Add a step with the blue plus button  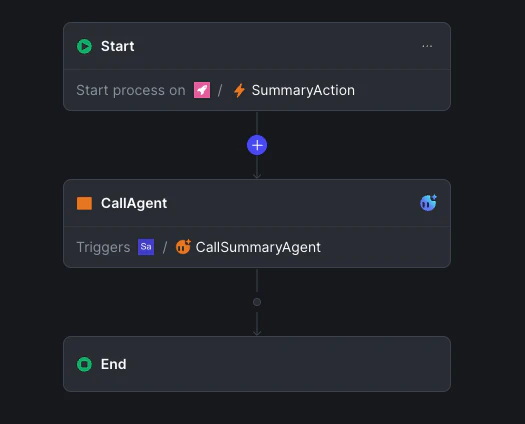(257, 145)
